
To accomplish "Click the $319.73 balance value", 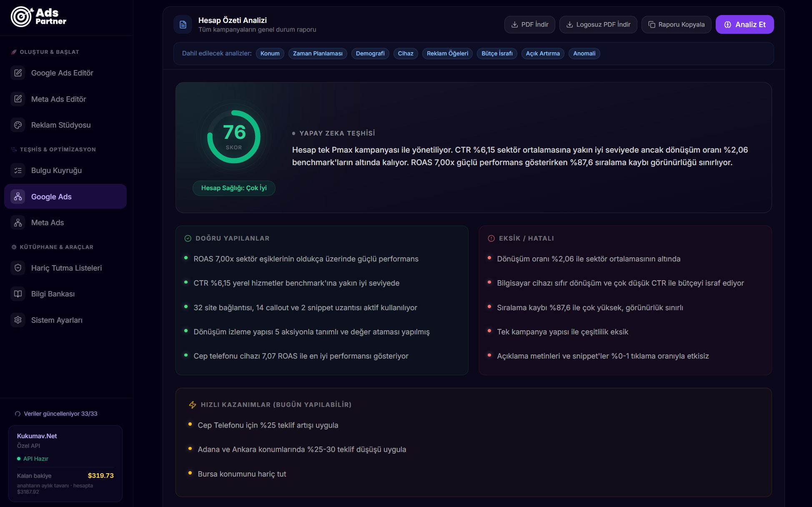I will (x=101, y=476).
